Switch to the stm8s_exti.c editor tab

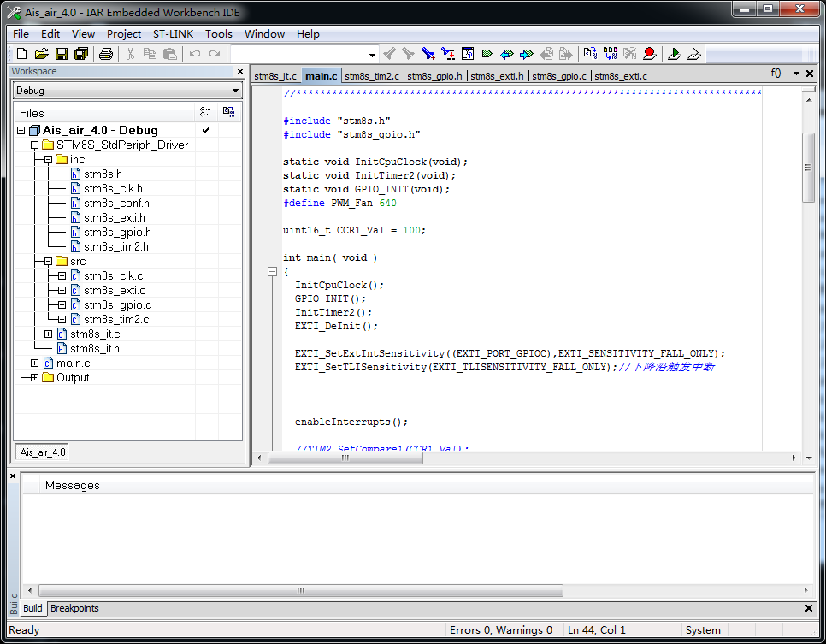pyautogui.click(x=621, y=76)
